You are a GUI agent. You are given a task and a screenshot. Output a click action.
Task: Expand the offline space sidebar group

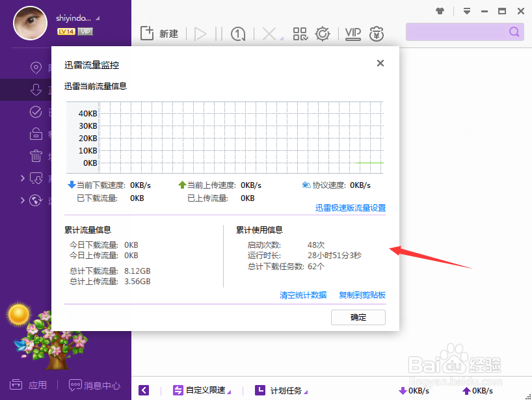(22, 178)
